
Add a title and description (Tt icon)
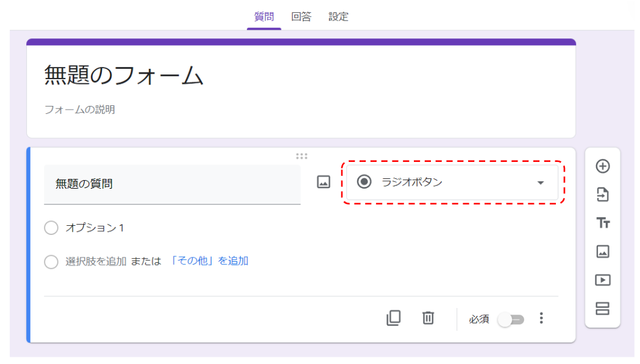(602, 223)
